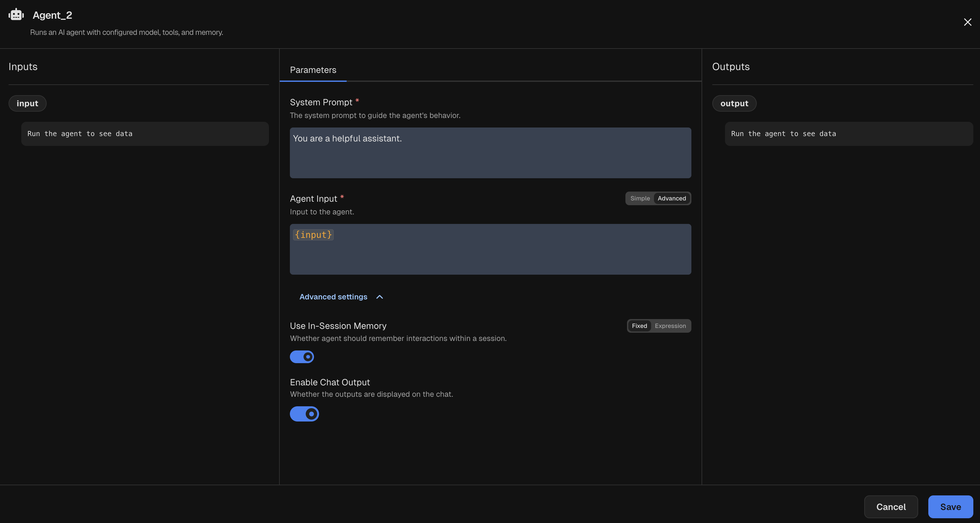Select the output pill under Outputs

coord(734,103)
